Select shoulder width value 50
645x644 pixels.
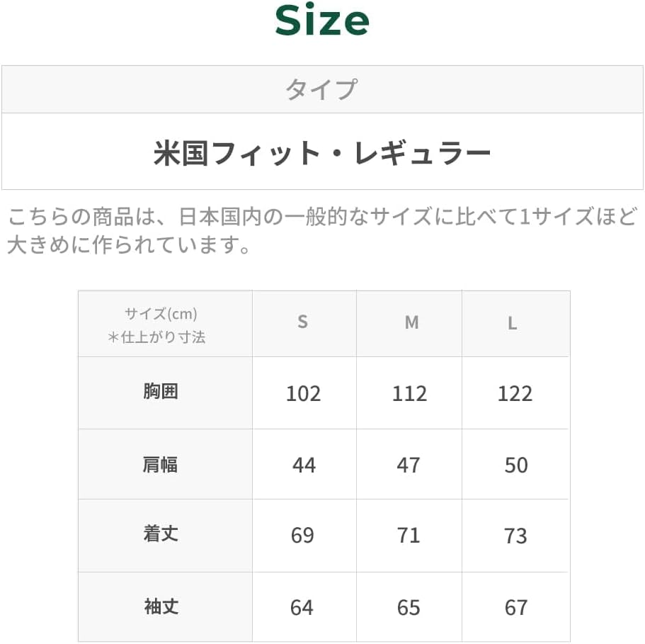click(516, 465)
